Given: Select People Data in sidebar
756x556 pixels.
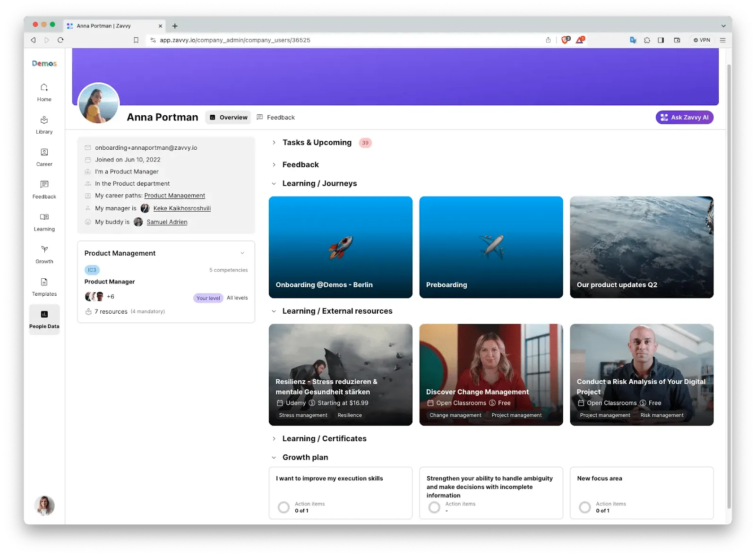Looking at the screenshot, I should tap(44, 319).
